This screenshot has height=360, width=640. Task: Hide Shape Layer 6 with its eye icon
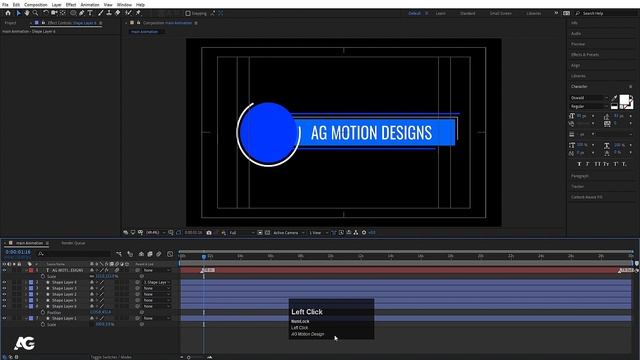tap(4, 306)
